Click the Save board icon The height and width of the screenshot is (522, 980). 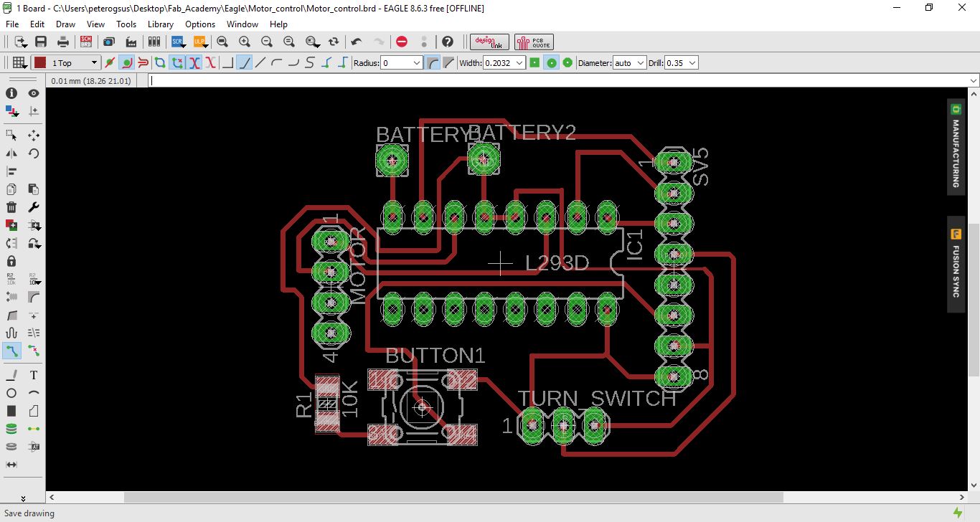[x=41, y=42]
